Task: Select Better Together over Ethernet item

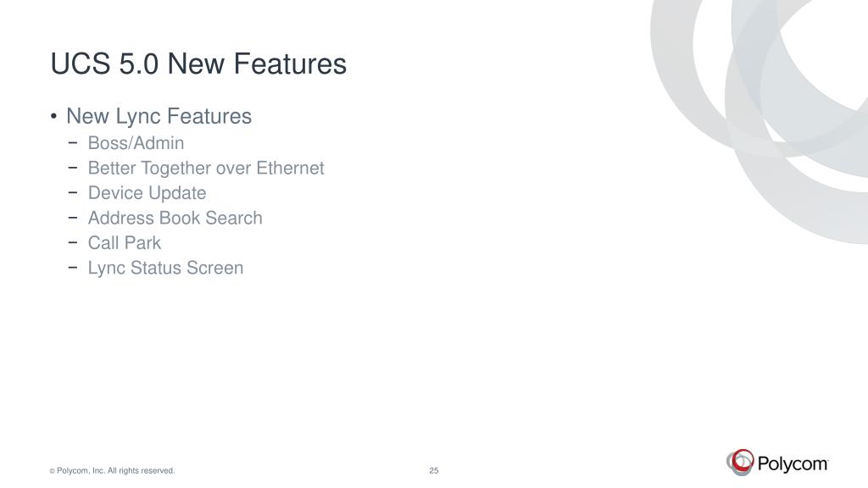Action: click(x=206, y=168)
